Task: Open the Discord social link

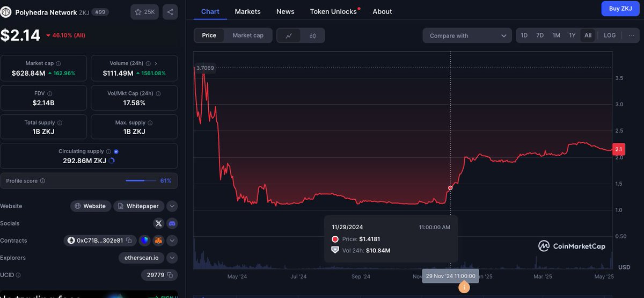Action: click(x=172, y=223)
